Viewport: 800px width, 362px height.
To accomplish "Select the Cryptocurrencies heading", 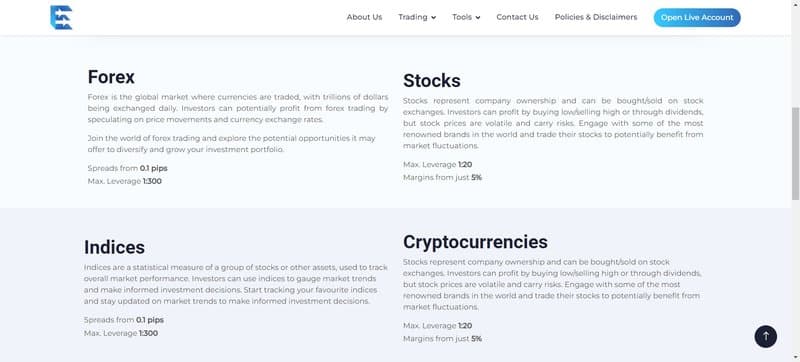I will tap(475, 242).
